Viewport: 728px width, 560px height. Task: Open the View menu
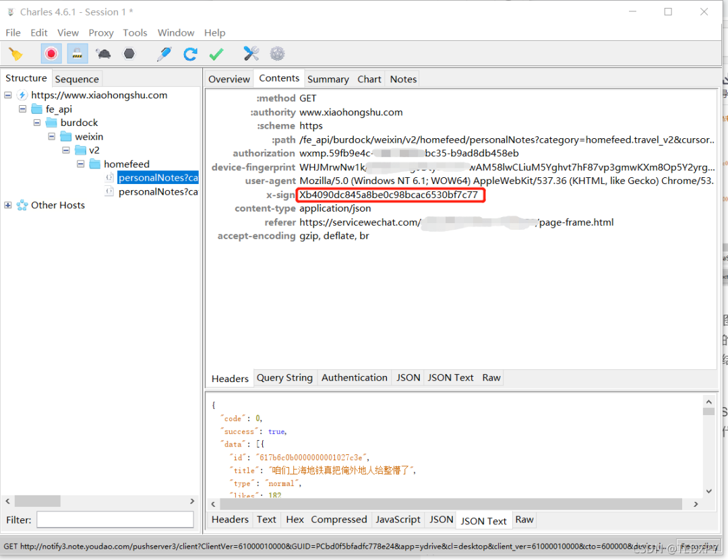click(68, 32)
